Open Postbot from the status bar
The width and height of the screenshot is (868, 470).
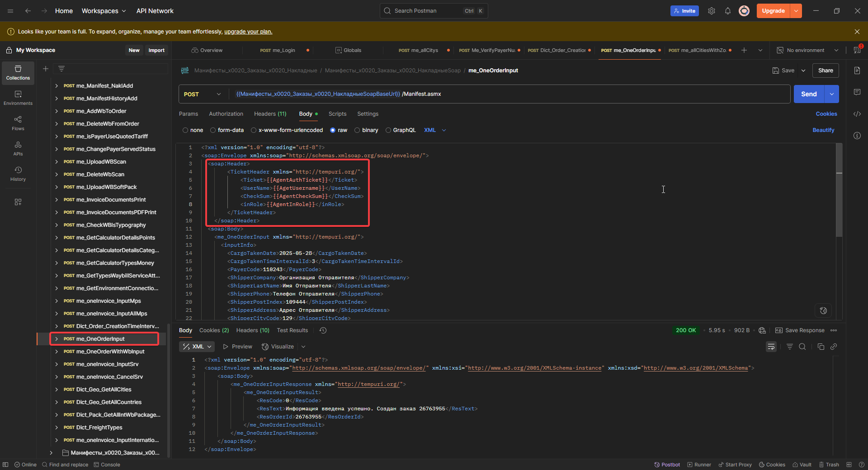coord(667,465)
